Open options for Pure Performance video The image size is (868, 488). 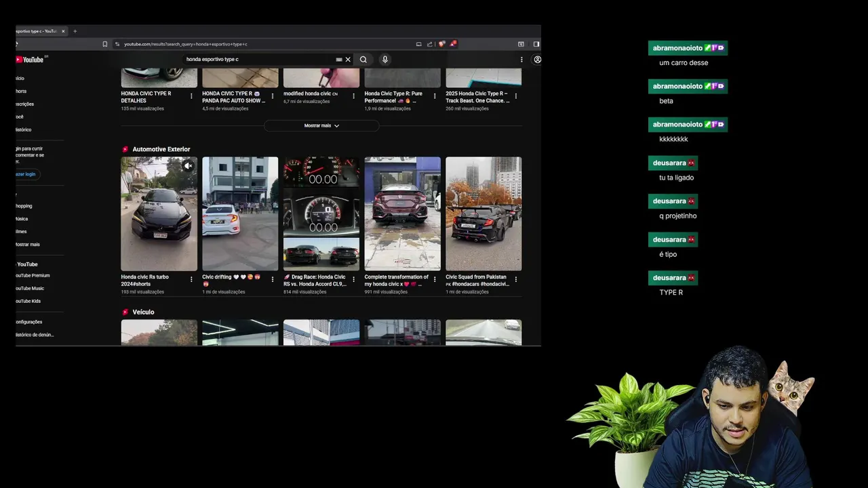(435, 96)
